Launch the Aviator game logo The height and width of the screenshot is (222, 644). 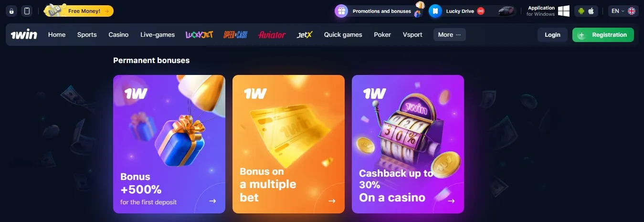pos(272,35)
